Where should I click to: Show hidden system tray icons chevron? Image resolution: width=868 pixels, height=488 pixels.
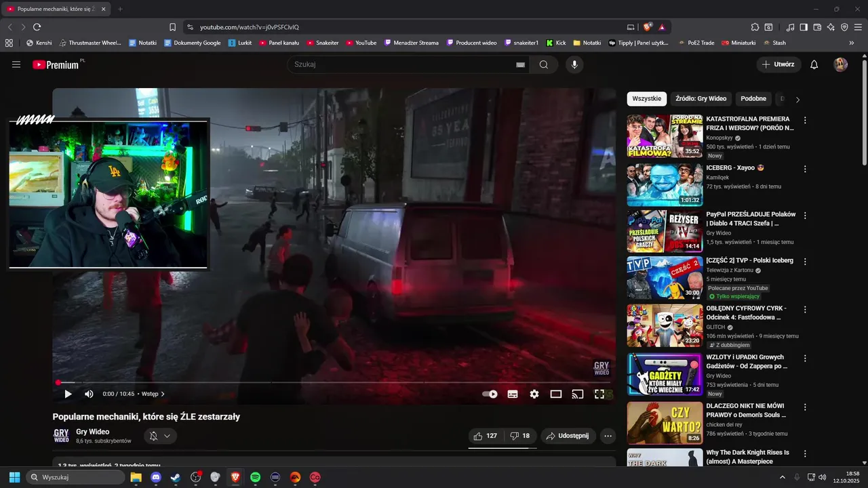[783, 477]
